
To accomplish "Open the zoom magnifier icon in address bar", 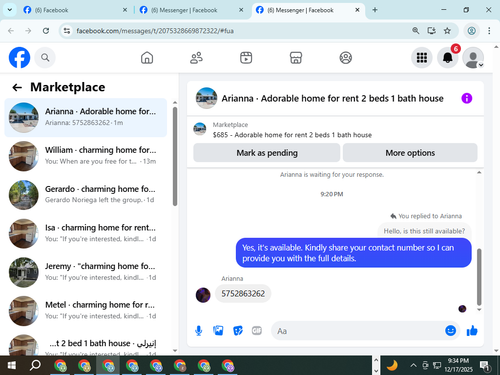I will (x=415, y=31).
